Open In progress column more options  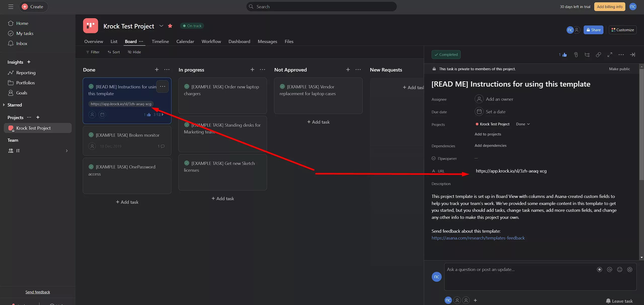point(262,70)
